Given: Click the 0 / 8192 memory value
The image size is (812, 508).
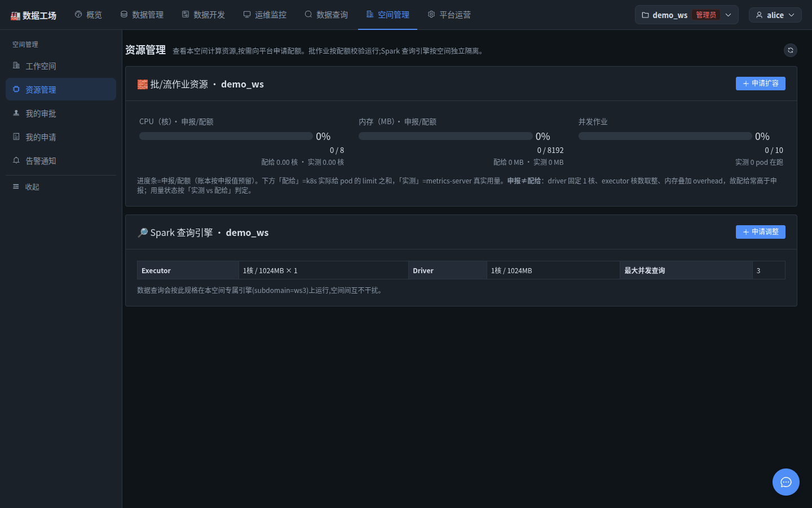Looking at the screenshot, I should point(550,150).
